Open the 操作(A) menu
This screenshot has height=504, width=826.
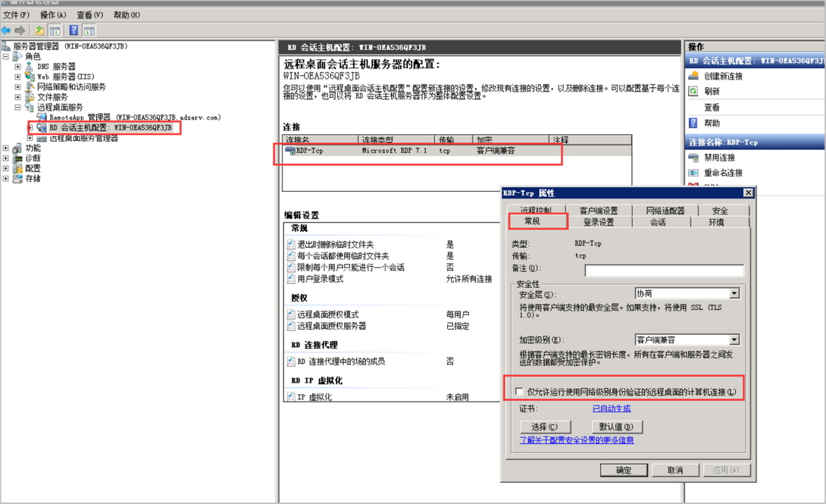[53, 14]
